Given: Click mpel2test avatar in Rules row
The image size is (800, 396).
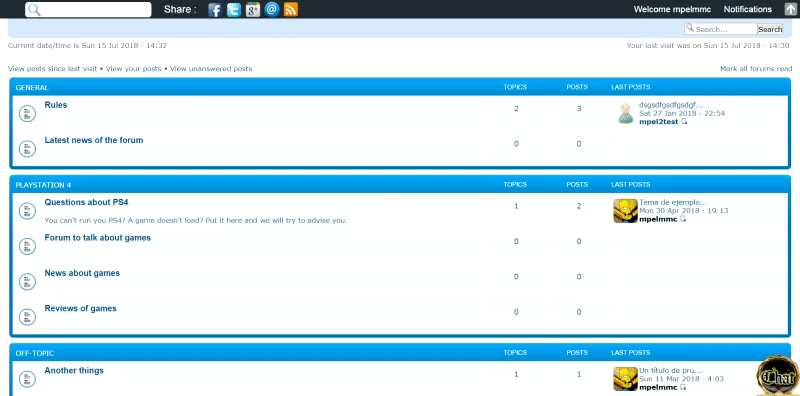Looking at the screenshot, I should (626, 113).
